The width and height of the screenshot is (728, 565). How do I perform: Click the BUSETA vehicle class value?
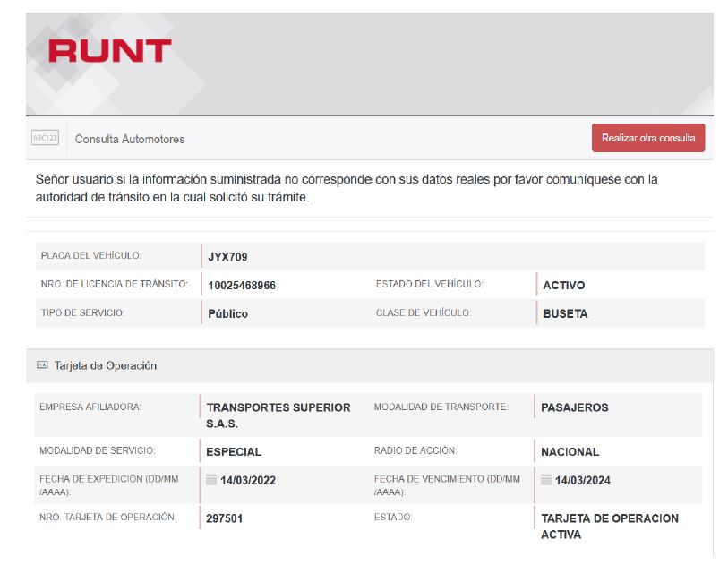click(x=565, y=314)
